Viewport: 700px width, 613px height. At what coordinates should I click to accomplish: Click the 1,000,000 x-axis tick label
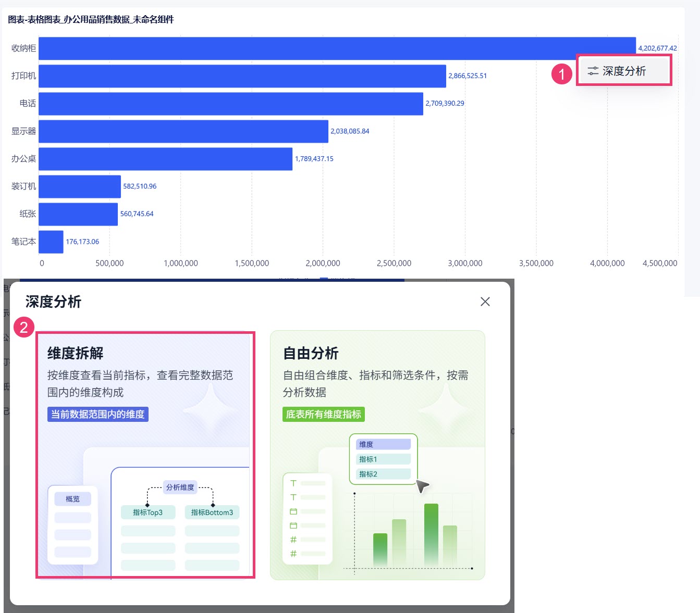point(181,264)
